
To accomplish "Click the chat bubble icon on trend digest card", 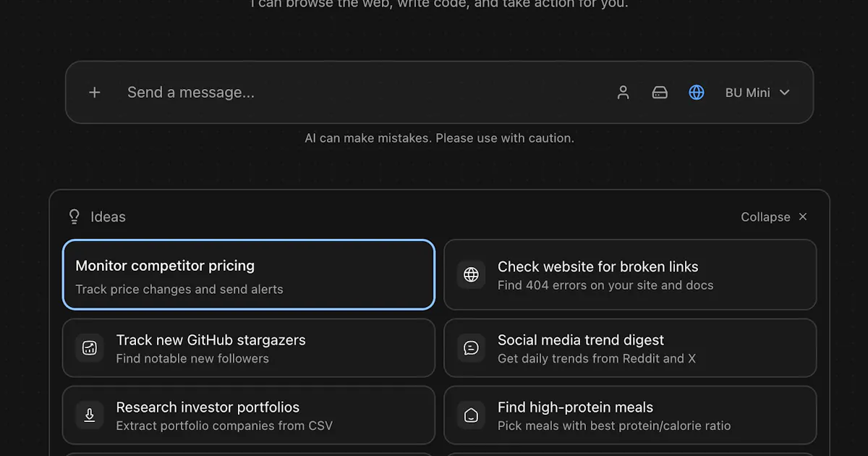I will pos(471,348).
